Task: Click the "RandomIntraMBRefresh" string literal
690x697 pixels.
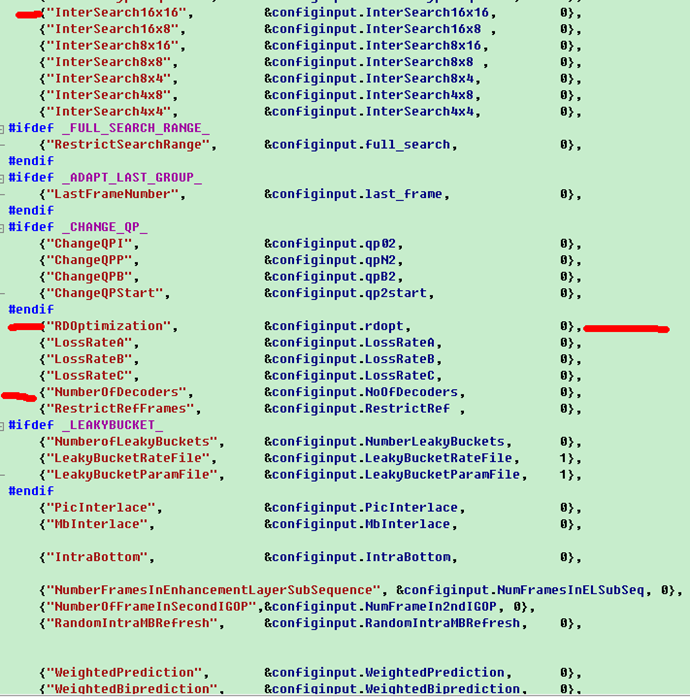Action: [132, 623]
